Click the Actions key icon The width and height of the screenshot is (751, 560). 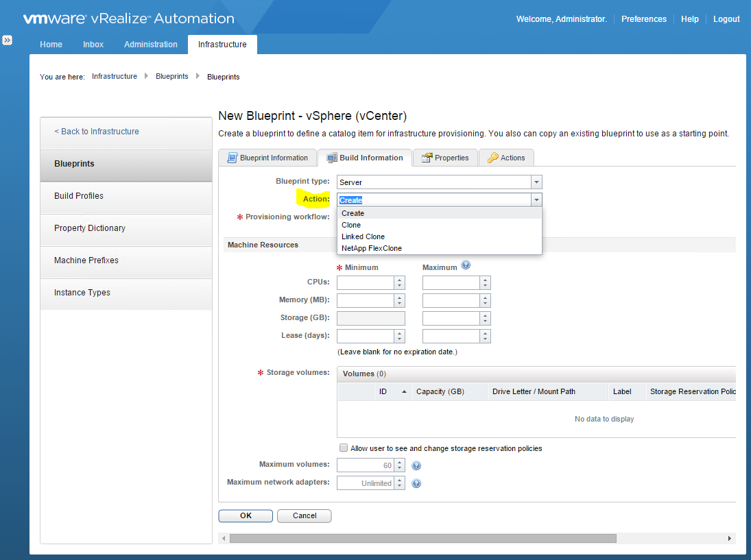click(493, 158)
